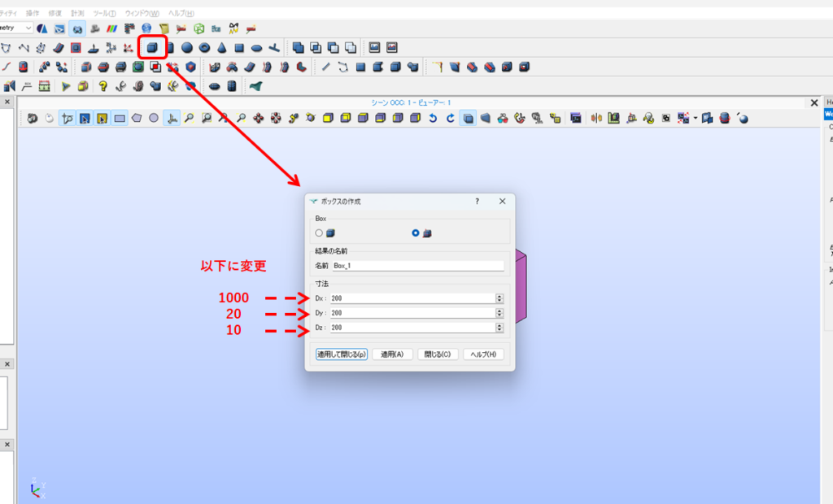Screen dimensions: 833x504
Task: Click the Undo icon in the viewer toolbar
Action: tap(433, 119)
